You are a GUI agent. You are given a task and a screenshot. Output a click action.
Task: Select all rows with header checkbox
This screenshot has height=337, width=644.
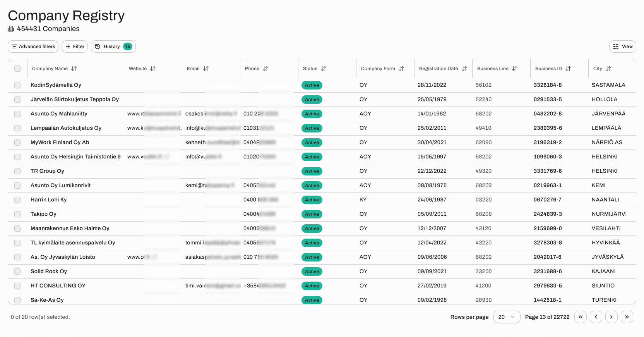point(17,69)
